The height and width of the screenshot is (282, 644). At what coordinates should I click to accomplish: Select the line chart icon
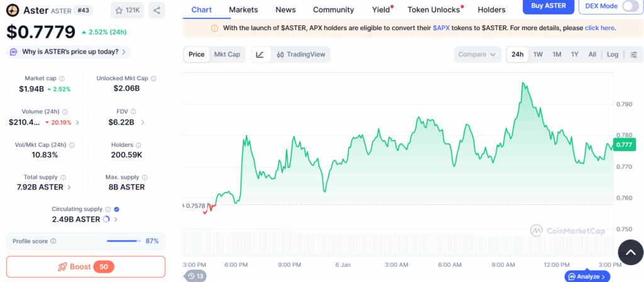pos(260,54)
